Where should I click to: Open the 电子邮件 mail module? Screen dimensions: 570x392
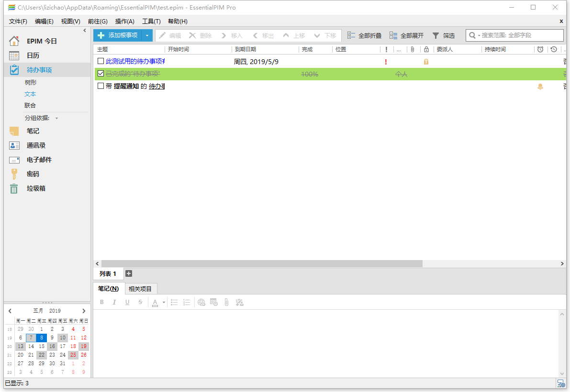[x=39, y=160]
